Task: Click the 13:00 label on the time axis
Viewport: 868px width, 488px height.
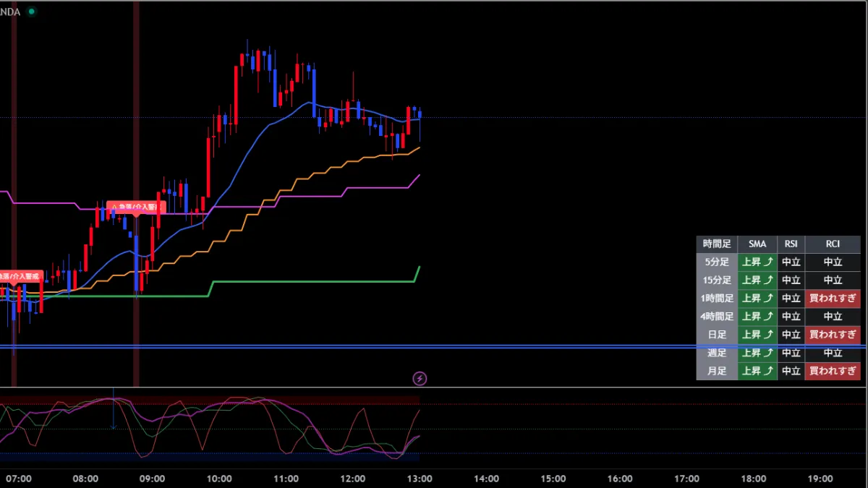Action: 420,479
